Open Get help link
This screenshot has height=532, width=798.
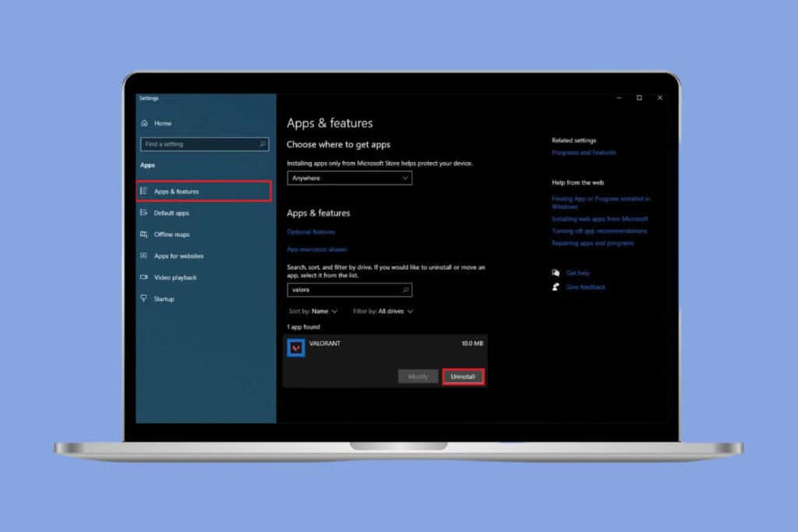(x=578, y=273)
